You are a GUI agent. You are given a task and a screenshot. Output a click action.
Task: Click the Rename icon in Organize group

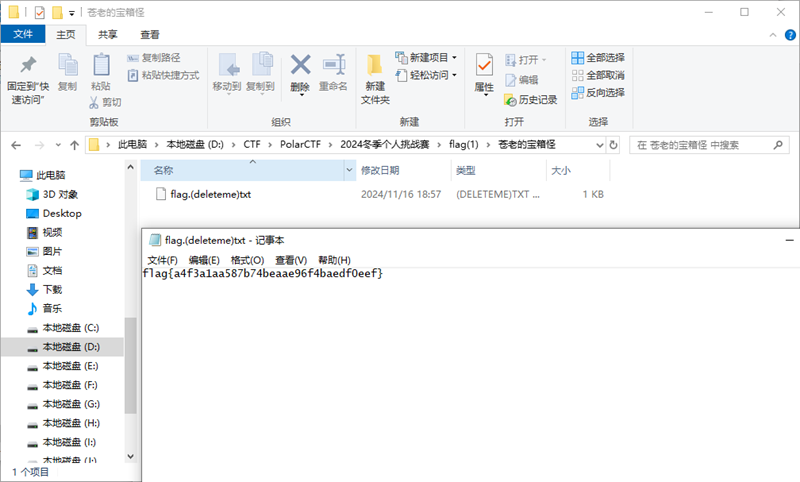coord(333,66)
